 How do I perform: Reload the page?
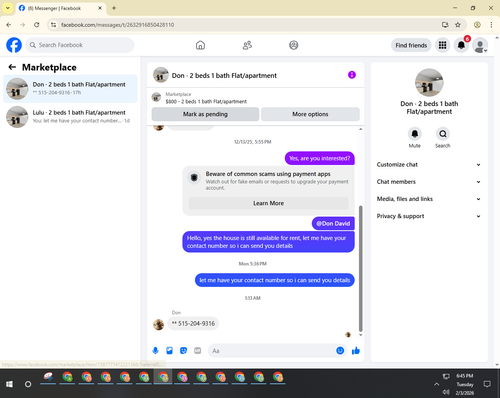[37, 25]
